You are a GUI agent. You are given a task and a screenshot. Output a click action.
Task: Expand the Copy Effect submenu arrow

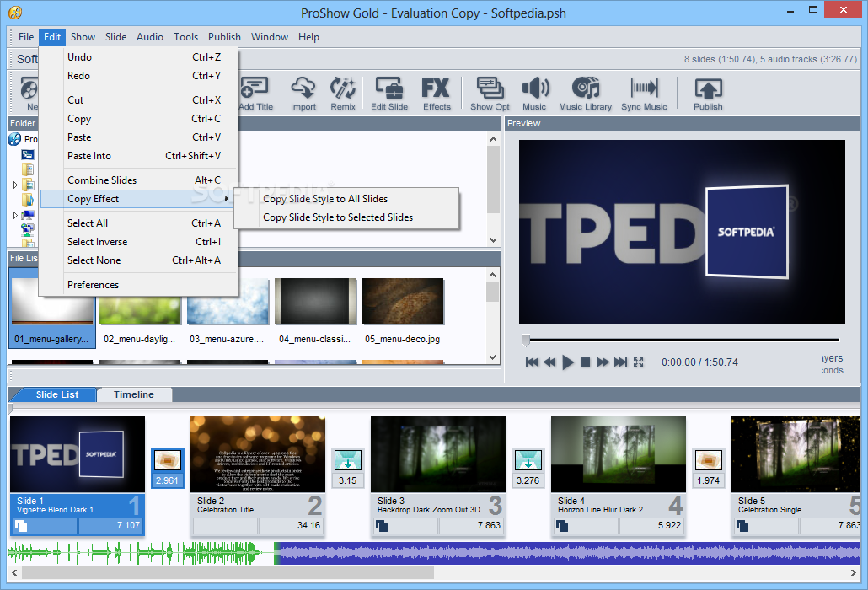click(227, 199)
